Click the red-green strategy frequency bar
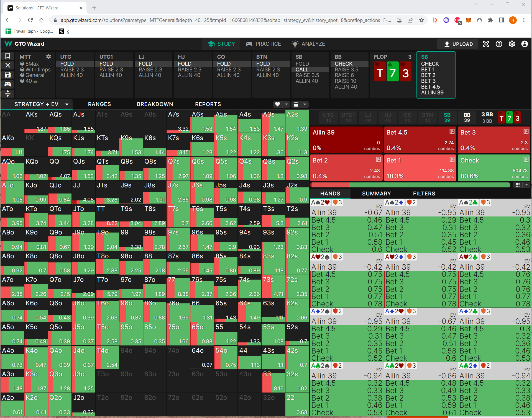The image size is (532, 418). click(x=410, y=185)
